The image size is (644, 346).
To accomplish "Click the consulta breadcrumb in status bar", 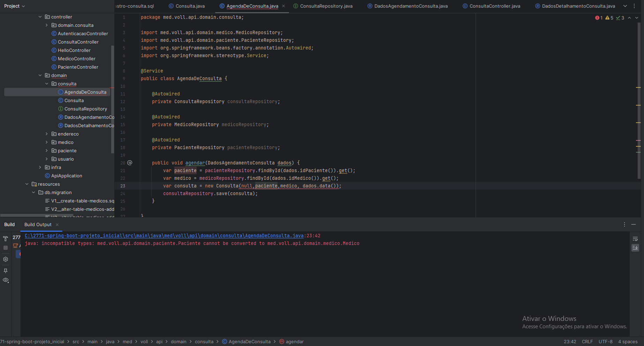I will click(204, 341).
